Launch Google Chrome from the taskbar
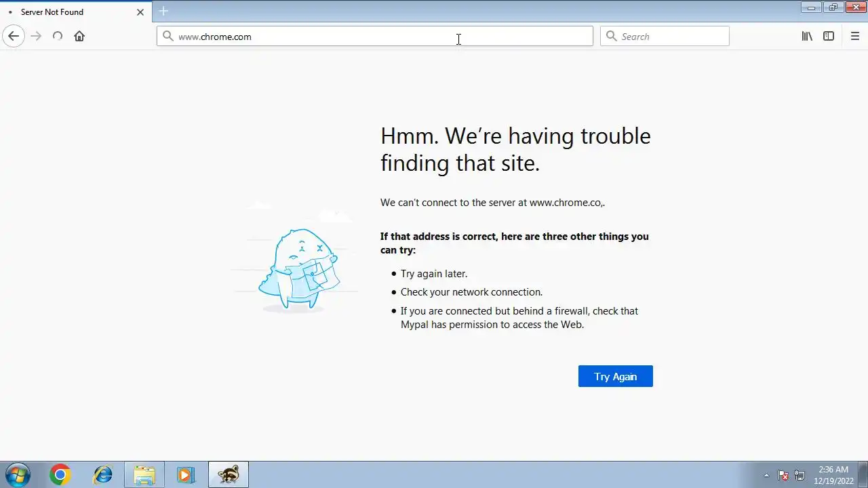868x488 pixels. point(60,475)
